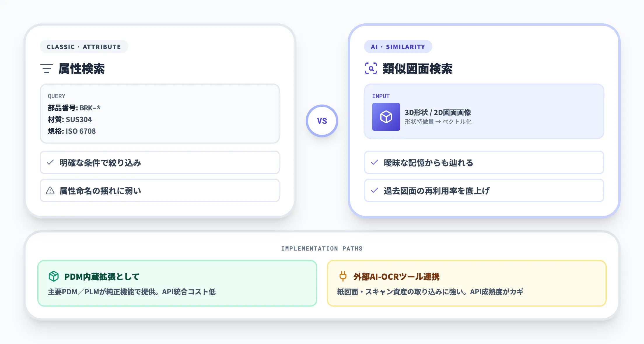The height and width of the screenshot is (344, 644).
Task: Toggle the 過去図面の再利用率を底上げ checkmark row
Action: point(485,190)
